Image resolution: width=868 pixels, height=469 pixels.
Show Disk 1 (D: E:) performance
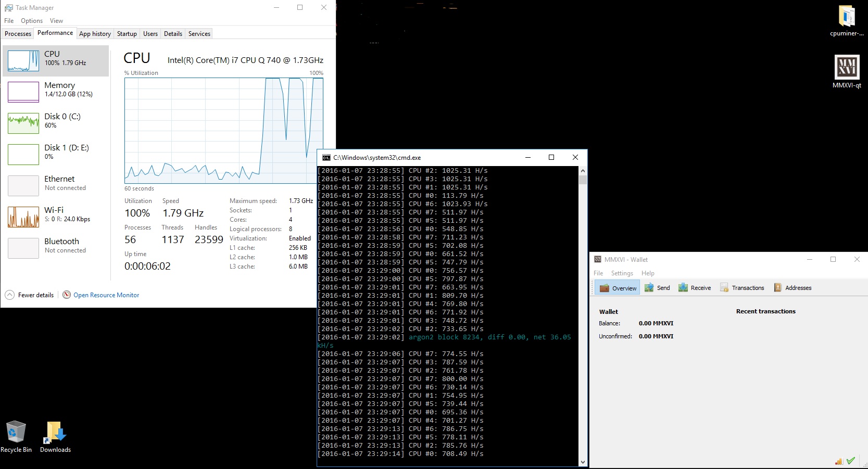(56, 154)
